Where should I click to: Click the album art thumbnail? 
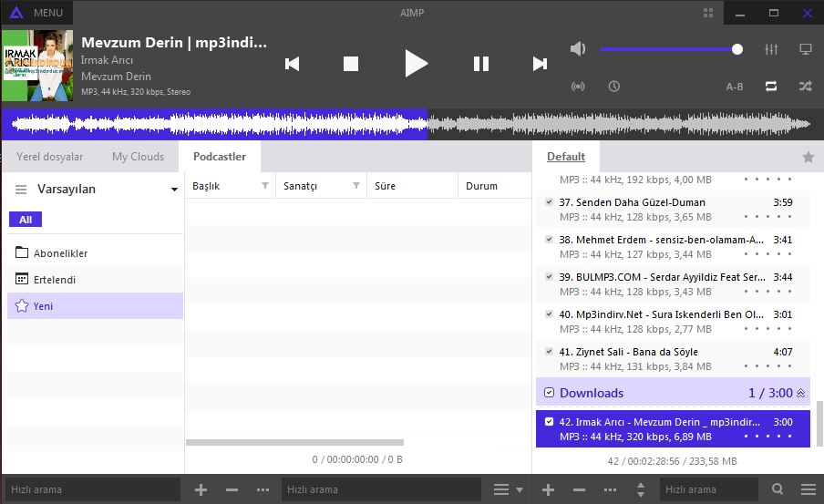pyautogui.click(x=37, y=66)
